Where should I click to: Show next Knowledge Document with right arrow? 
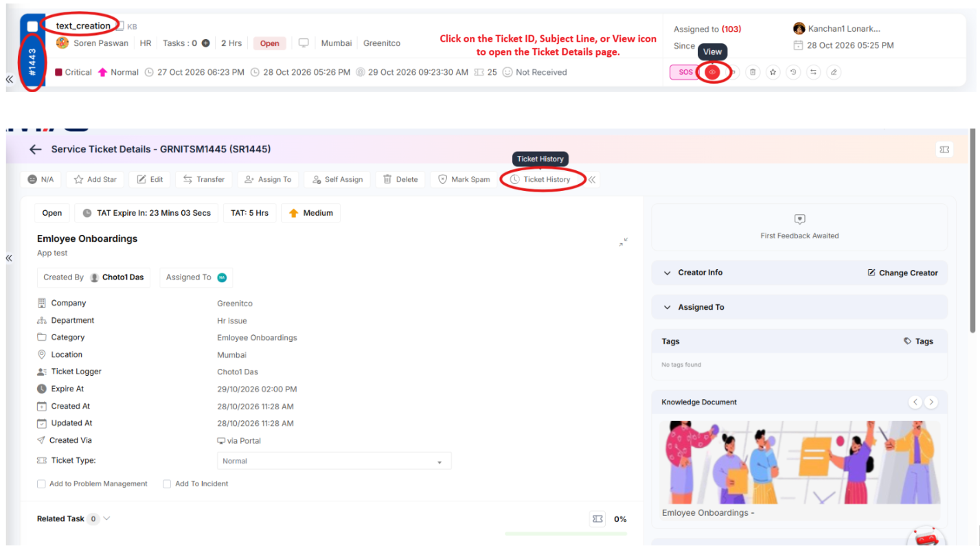931,402
